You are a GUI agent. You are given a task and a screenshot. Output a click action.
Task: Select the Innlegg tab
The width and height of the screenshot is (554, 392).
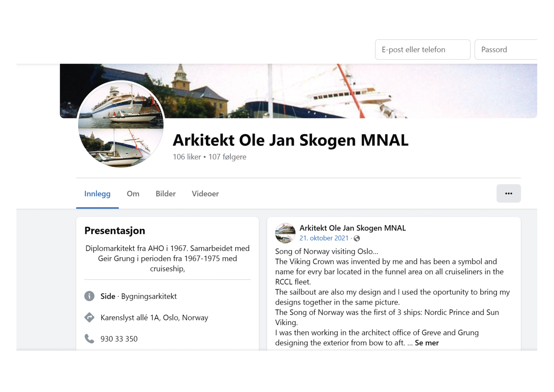97,194
